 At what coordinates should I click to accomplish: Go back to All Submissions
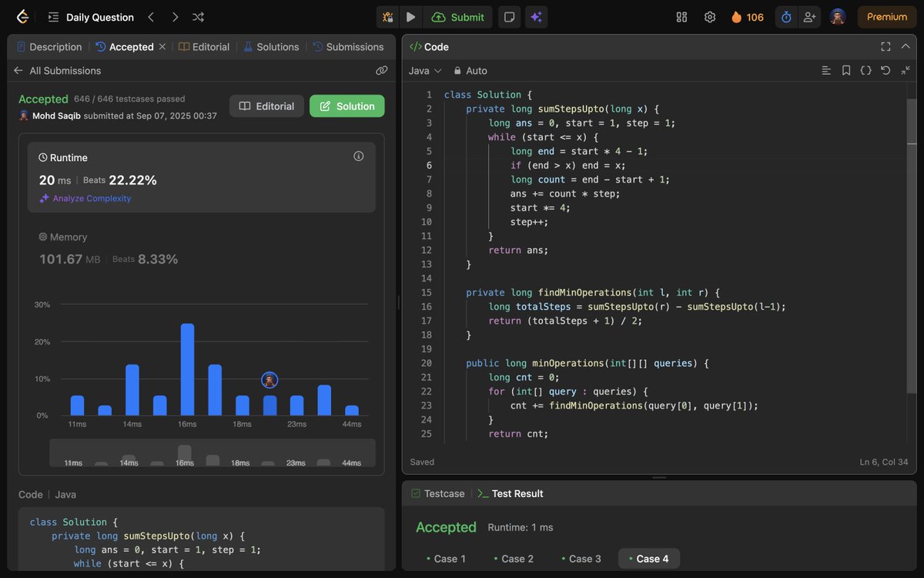tap(57, 71)
